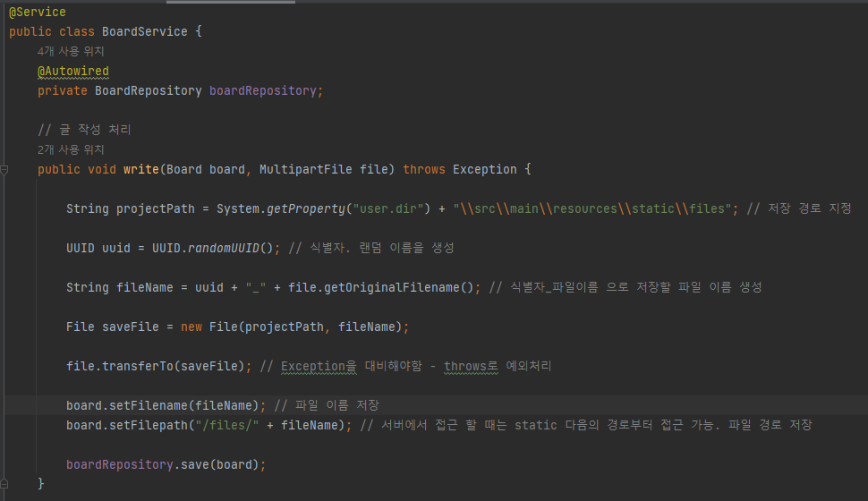Click the '// 글 작성 처리' comment
Image resolution: width=868 pixels, height=501 pixels.
(84, 130)
